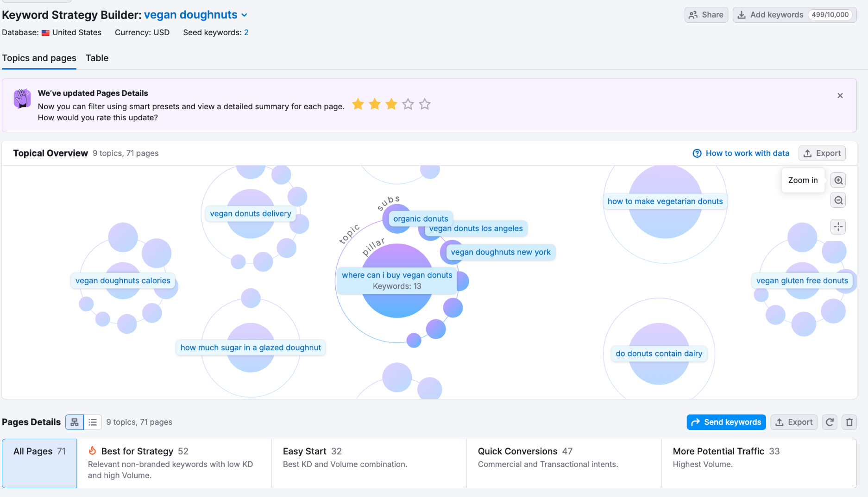Click the center map view icon
Viewport: 868px width, 497px height.
[x=838, y=227]
